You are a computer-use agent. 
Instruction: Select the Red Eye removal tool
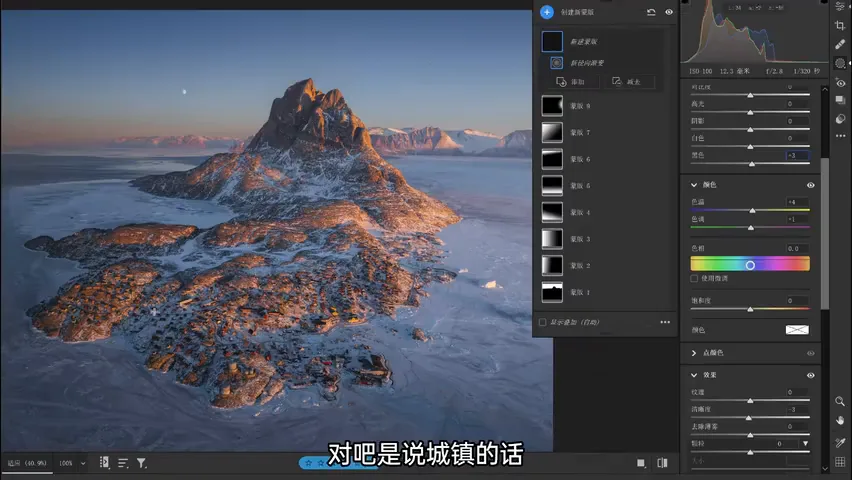click(840, 83)
